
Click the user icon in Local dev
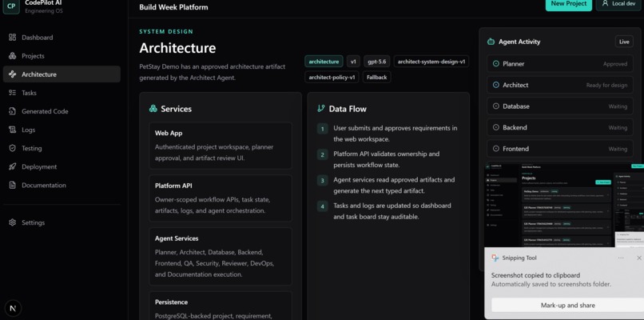click(605, 3)
